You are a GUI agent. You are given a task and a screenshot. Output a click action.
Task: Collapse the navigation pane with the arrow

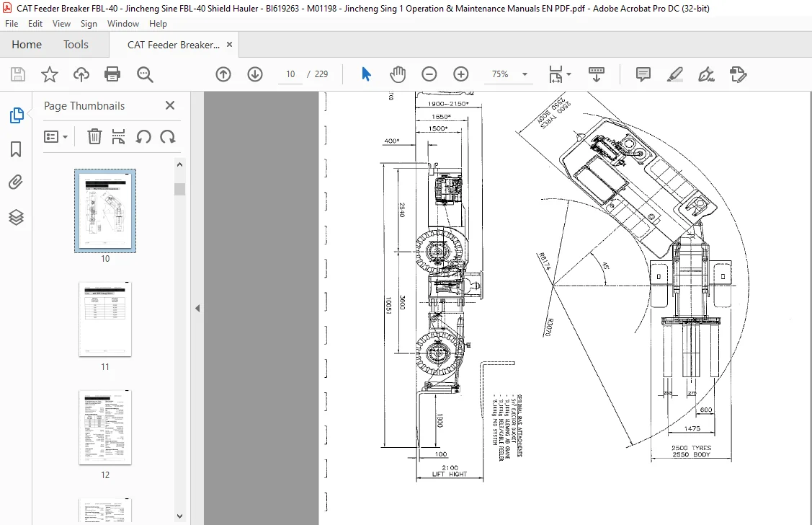197,309
